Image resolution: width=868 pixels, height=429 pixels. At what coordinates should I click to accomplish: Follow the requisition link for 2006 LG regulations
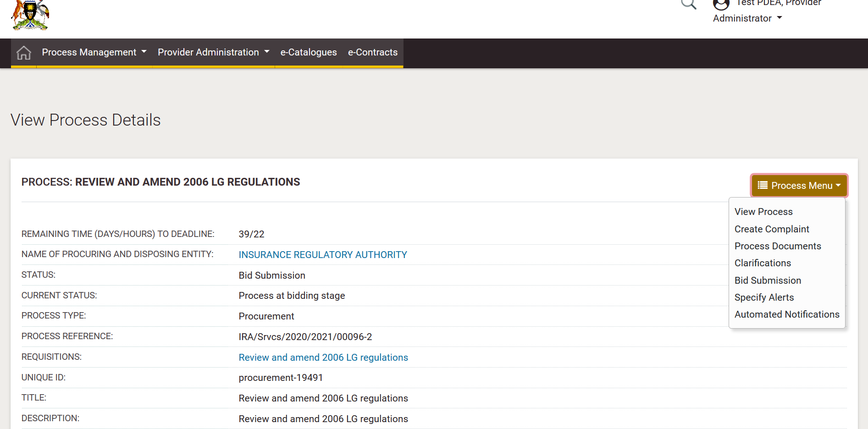pyautogui.click(x=323, y=357)
